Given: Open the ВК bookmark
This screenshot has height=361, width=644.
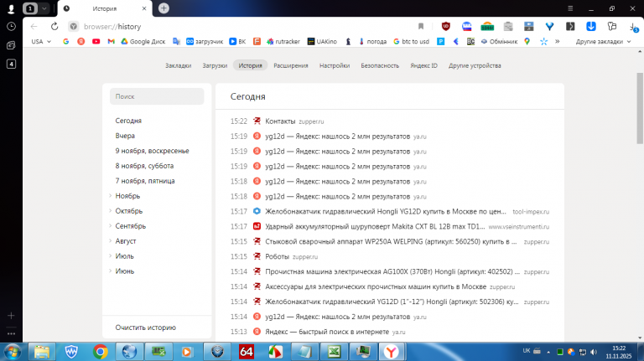Looking at the screenshot, I should [237, 41].
